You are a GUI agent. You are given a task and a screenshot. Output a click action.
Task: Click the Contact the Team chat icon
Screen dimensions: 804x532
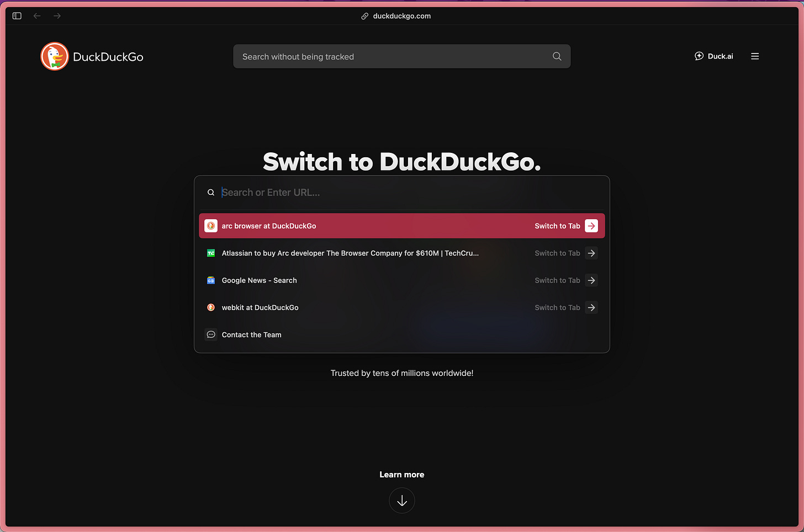pos(211,334)
